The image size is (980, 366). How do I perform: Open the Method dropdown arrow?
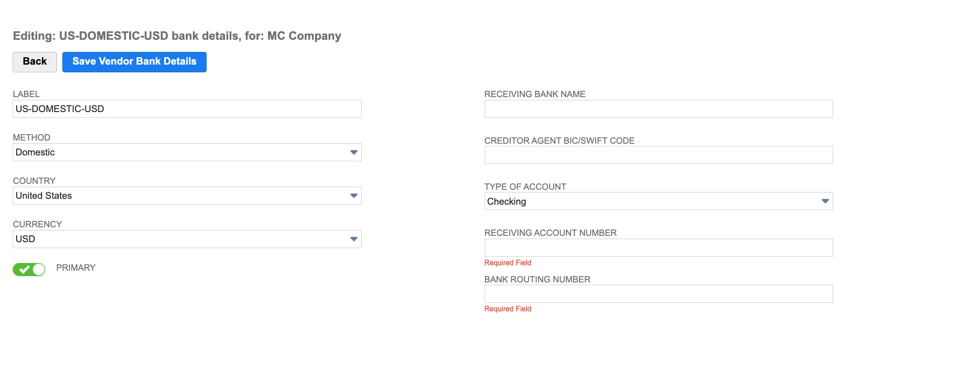click(x=353, y=152)
